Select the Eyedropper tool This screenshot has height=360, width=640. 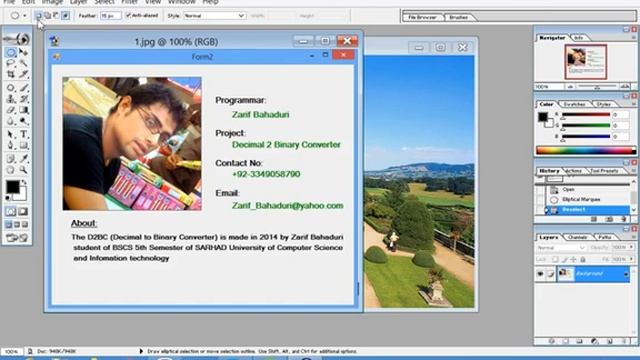[x=23, y=158]
